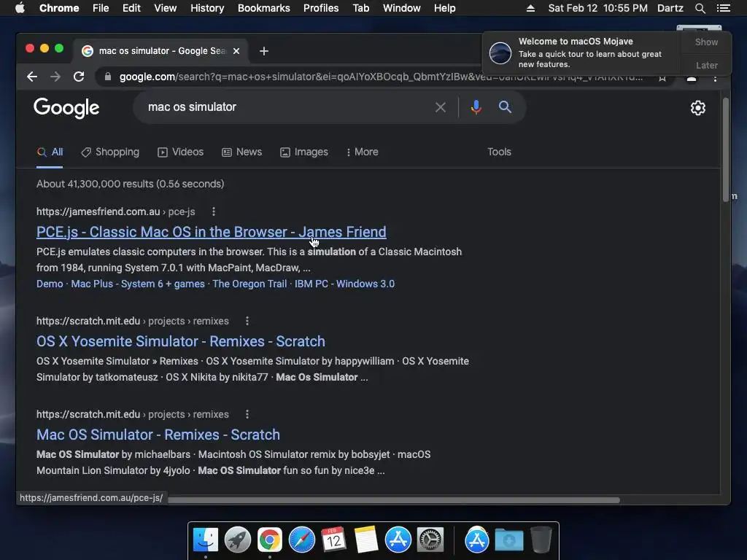Switch to News results tab

click(242, 152)
